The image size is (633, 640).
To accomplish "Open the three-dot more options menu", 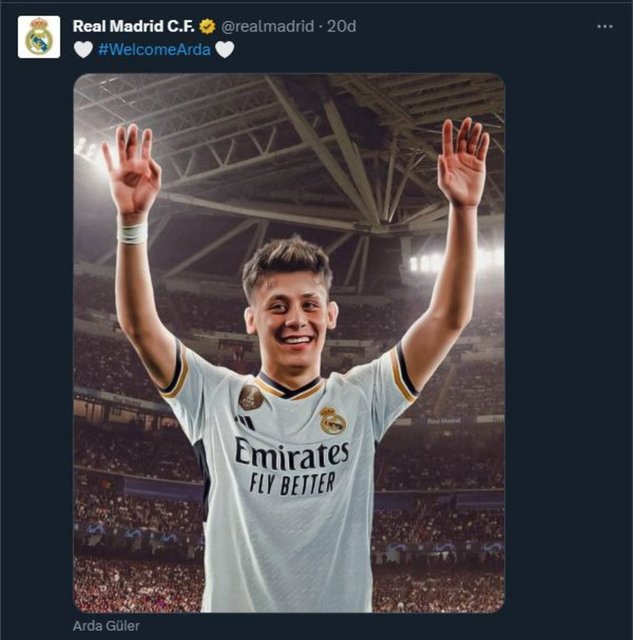I will click(x=604, y=27).
